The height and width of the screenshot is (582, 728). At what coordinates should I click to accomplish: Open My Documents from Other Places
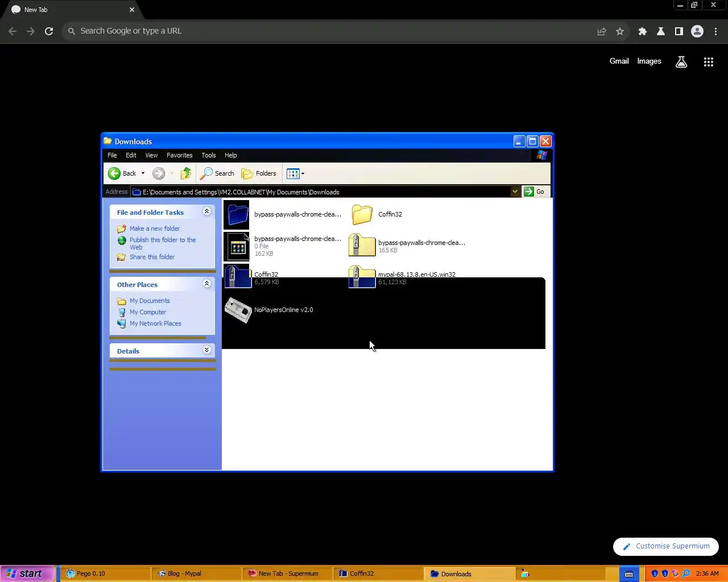coord(150,301)
